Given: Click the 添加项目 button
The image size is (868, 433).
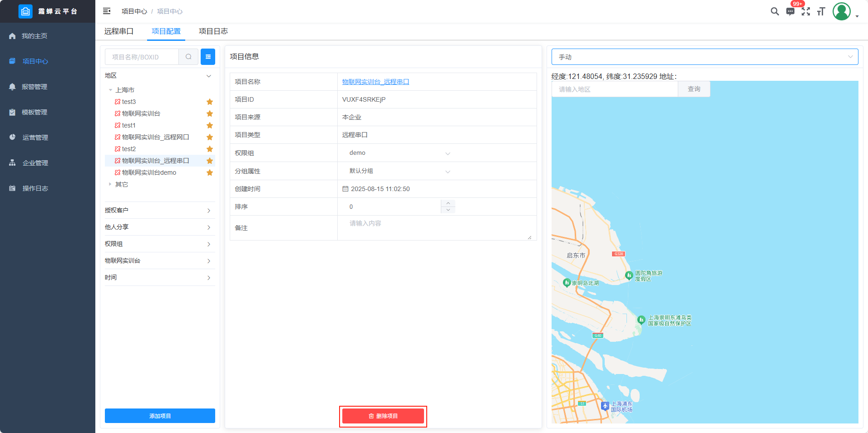Looking at the screenshot, I should coord(160,416).
